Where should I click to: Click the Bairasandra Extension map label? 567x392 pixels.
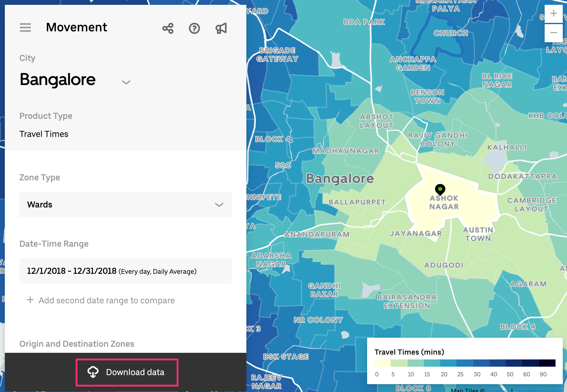pos(407,302)
